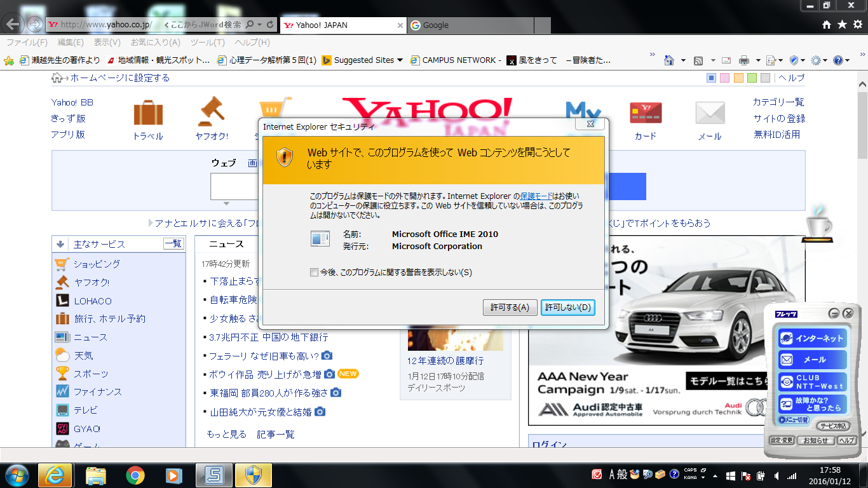Screen dimensions: 868x488
Task: Click 許可する(A) button in the security dialog
Action: [x=510, y=308]
